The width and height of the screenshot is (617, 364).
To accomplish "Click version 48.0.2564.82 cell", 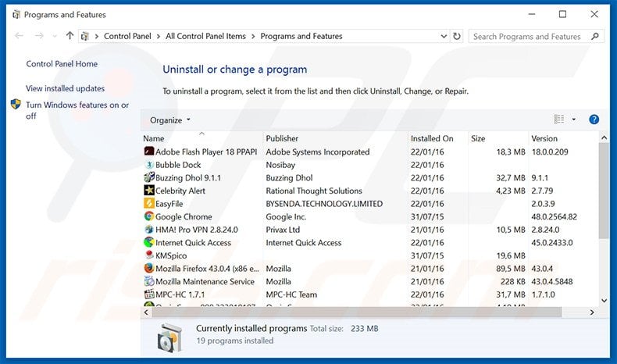I will (554, 217).
